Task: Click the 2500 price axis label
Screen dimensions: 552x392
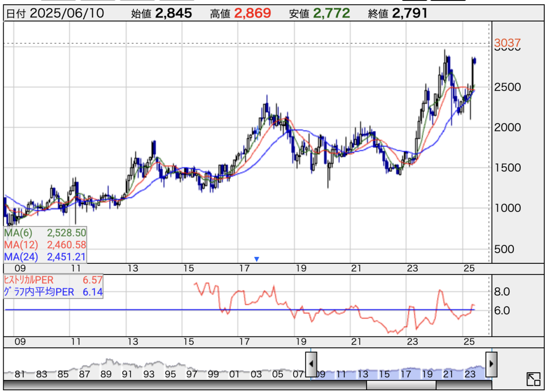Action: pos(508,87)
